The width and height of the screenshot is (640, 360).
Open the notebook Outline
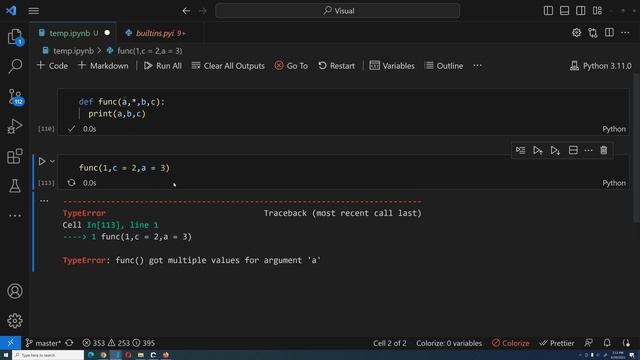pos(444,66)
